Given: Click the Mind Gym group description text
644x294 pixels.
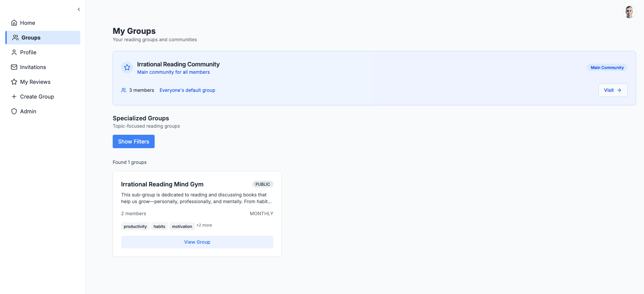Looking at the screenshot, I should [x=197, y=198].
